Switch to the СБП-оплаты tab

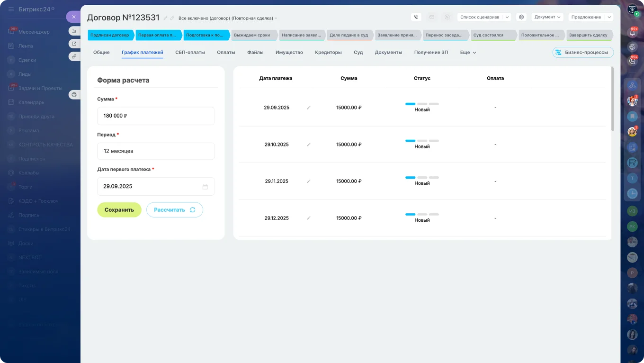(x=191, y=52)
